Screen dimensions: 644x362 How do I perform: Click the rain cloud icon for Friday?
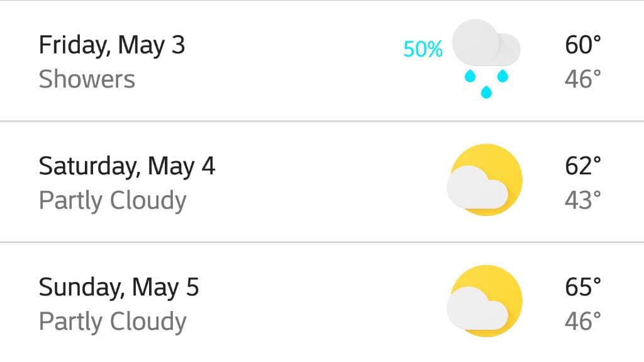pos(486,59)
